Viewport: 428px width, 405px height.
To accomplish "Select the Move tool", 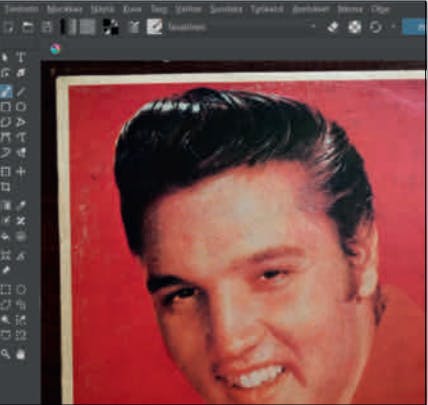I will click(21, 172).
